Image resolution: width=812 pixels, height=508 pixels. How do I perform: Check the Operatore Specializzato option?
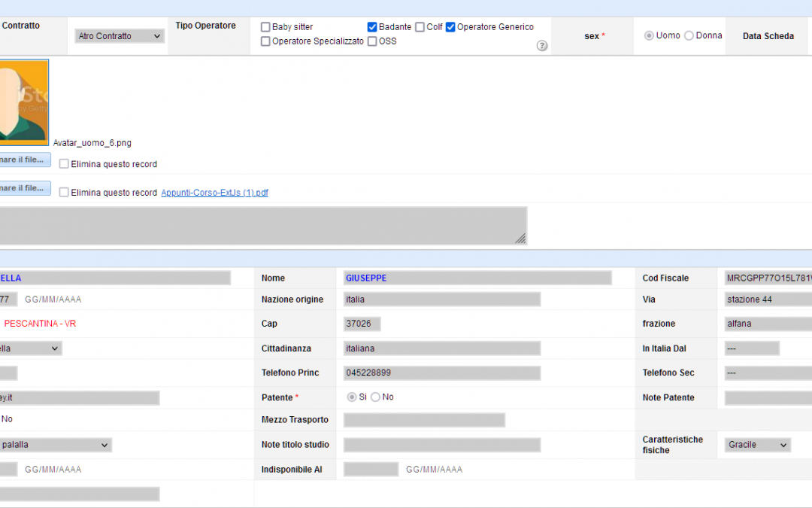[x=265, y=41]
